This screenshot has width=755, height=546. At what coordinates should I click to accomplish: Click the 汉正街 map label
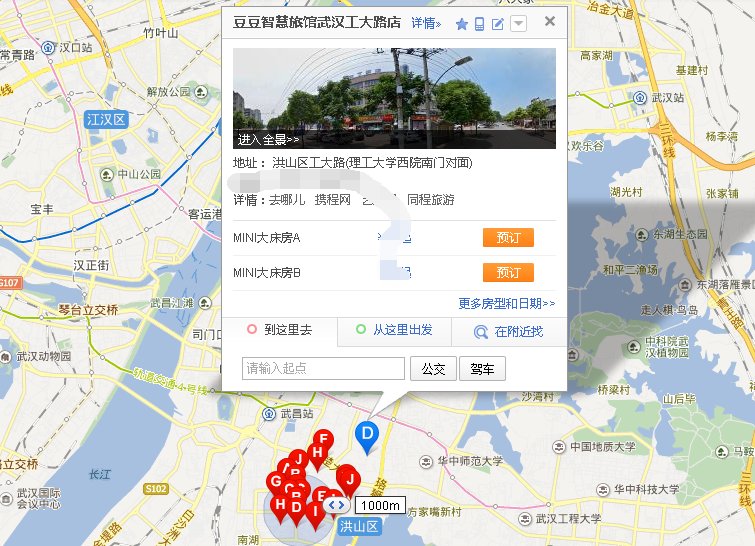click(x=91, y=265)
